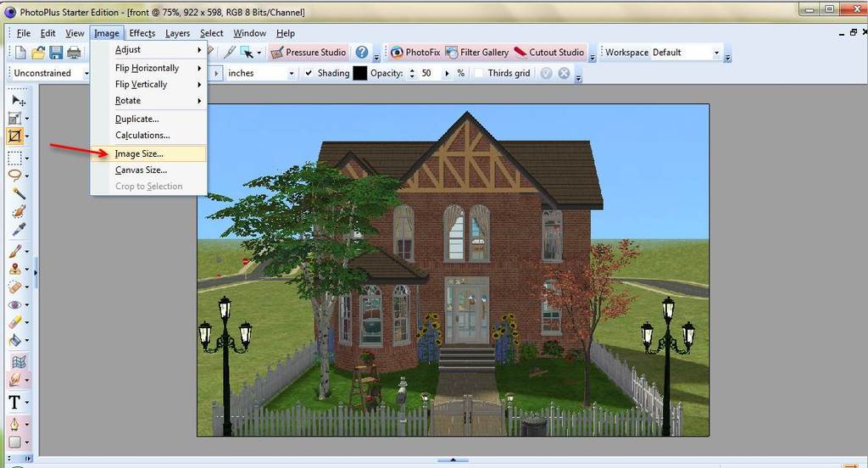Screen dimensions: 868x468
Task: Select the Freehand Lasso selection tool
Action: click(x=15, y=175)
